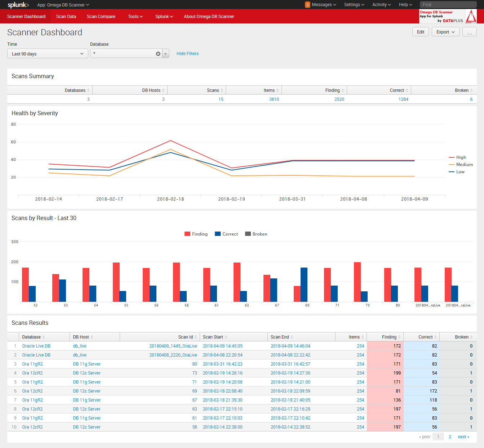Clear the Database filter value
484x448 pixels.
158,54
